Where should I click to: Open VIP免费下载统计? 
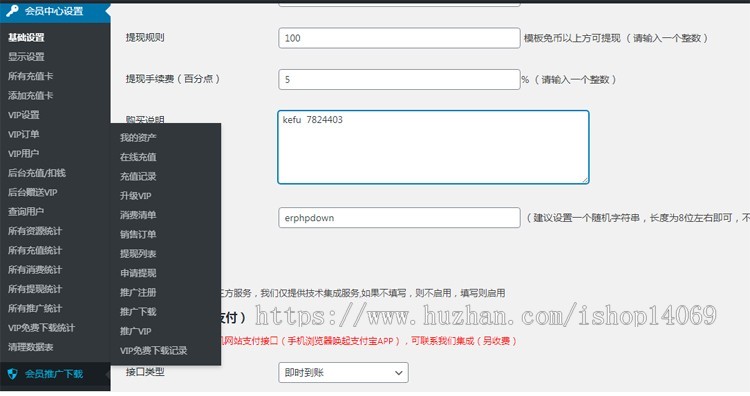pos(41,328)
